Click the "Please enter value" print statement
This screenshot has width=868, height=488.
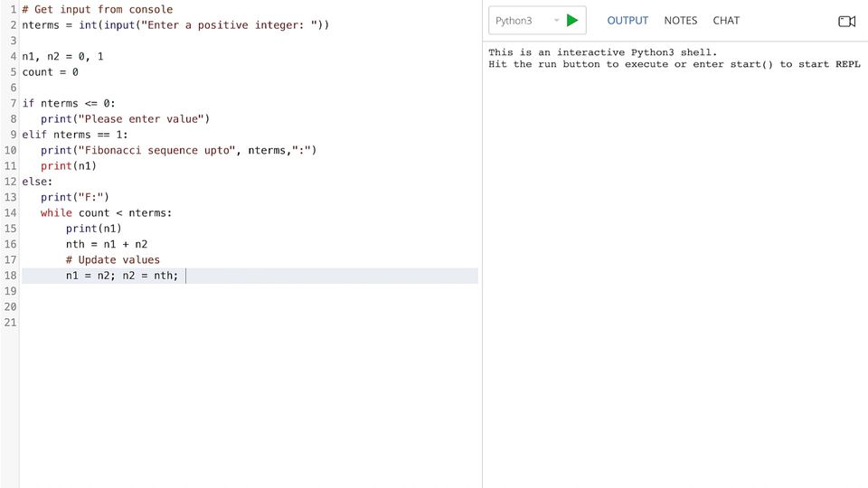[125, 118]
